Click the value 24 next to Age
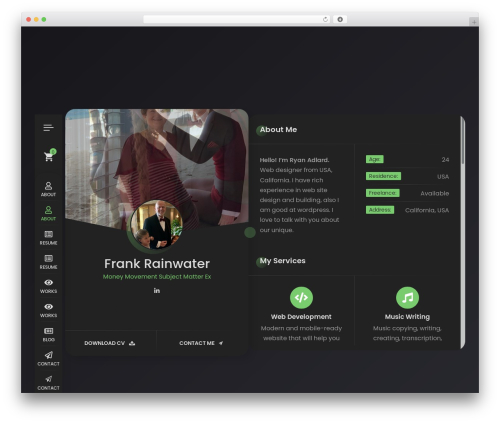500x423 pixels. (445, 160)
